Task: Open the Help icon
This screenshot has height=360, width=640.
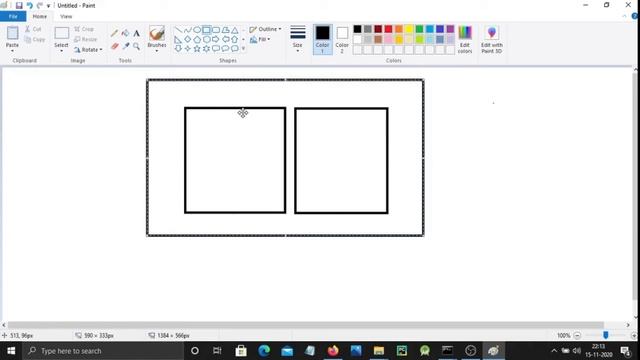Action: [635, 16]
